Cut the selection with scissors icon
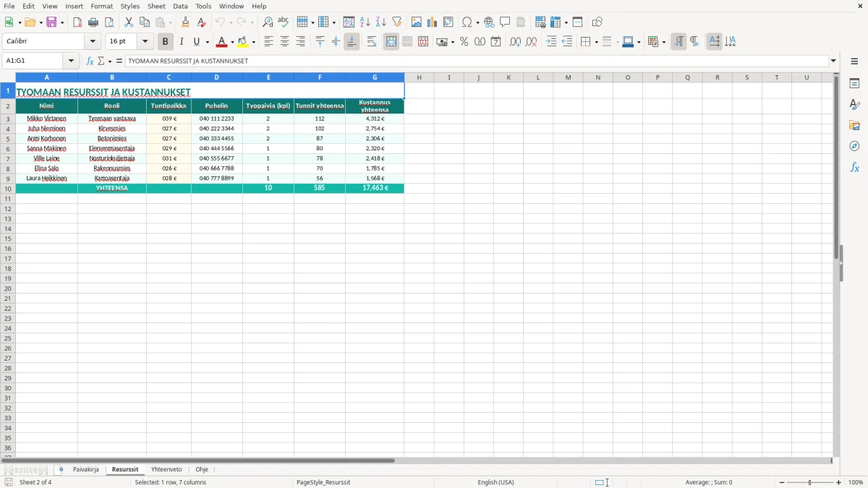The image size is (868, 488). 129,22
